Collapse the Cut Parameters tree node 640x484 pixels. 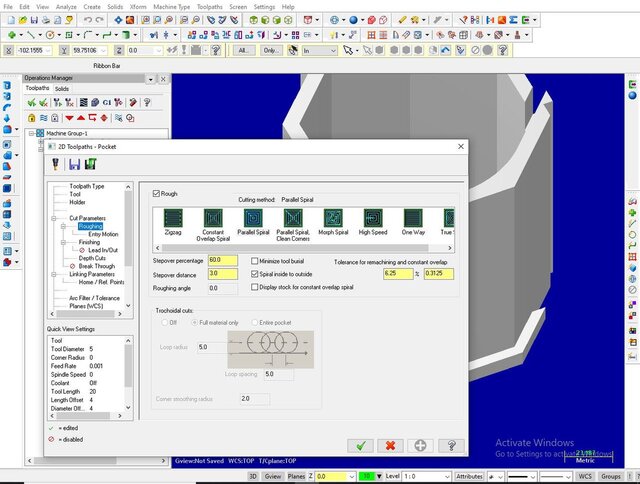click(x=53, y=218)
